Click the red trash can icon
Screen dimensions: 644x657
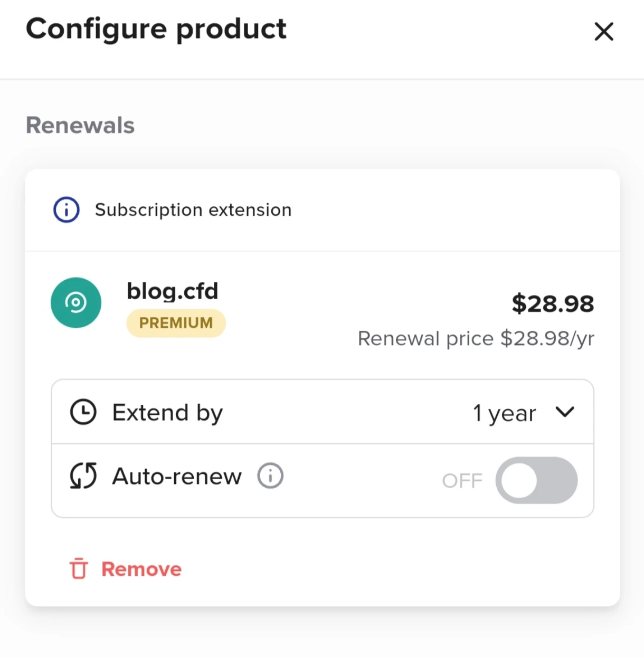point(79,569)
